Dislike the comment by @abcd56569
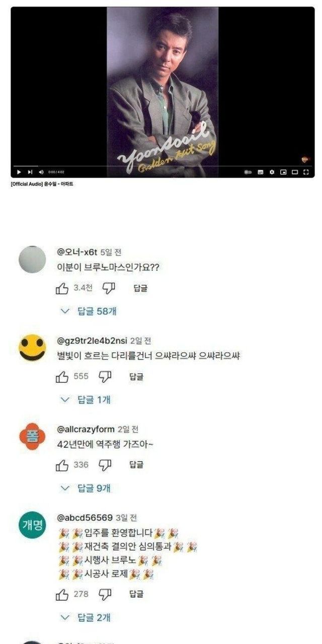The image size is (322, 644). point(105,594)
